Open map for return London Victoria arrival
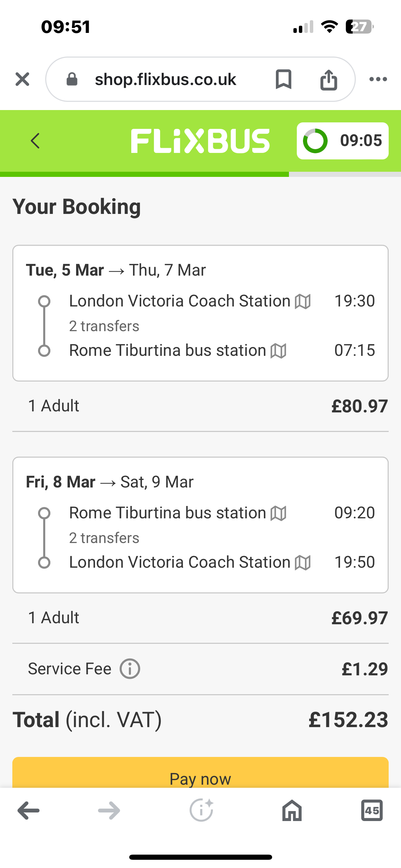401x868 pixels. click(x=303, y=563)
